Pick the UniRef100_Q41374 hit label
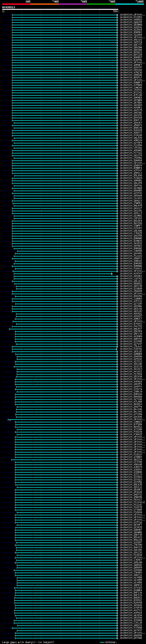This screenshot has height=644, width=146. [131, 156]
